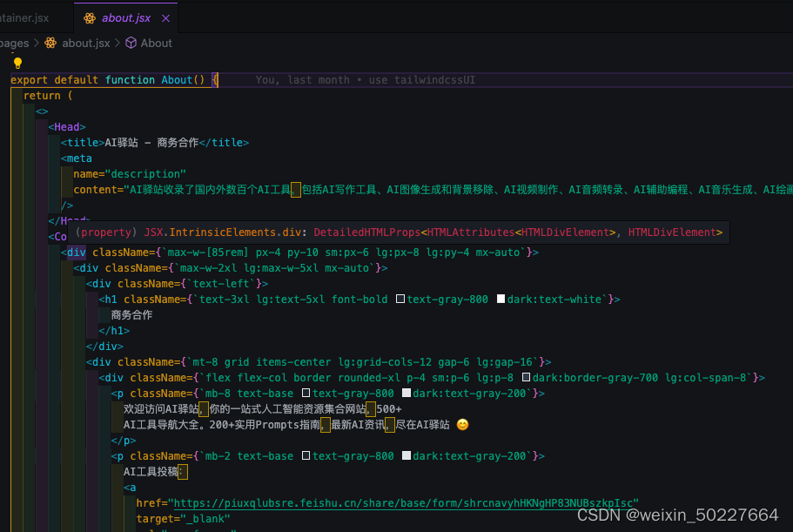Screen dimensions: 793x532
Task: Click the React icon on about.jsx tab
Action: pyautogui.click(x=90, y=18)
